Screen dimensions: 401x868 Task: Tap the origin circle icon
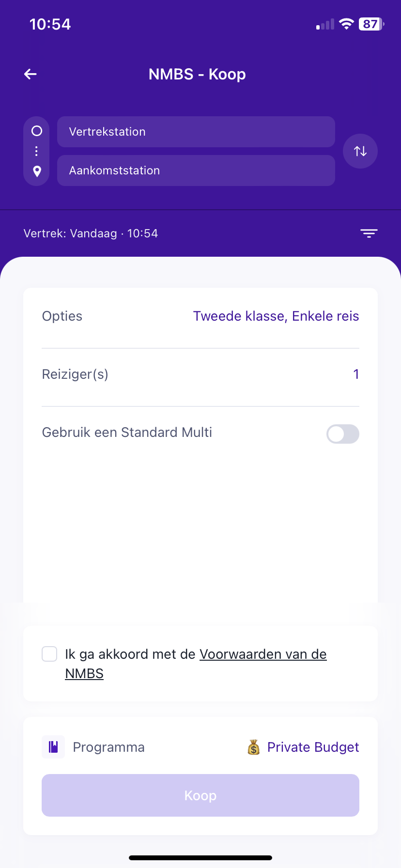[x=37, y=131]
